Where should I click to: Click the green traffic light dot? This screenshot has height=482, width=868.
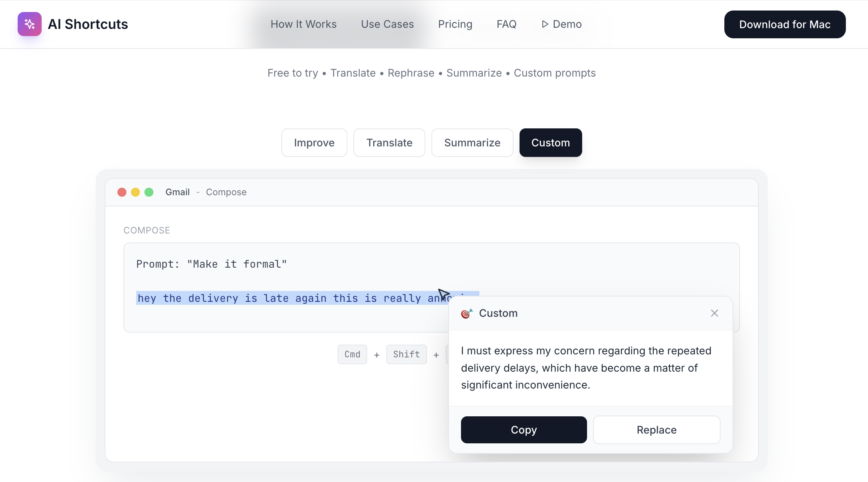coord(149,192)
